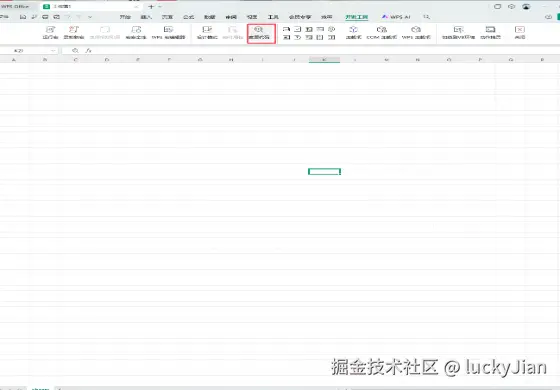Click the Switch to VB Environment ribbon button

(459, 32)
